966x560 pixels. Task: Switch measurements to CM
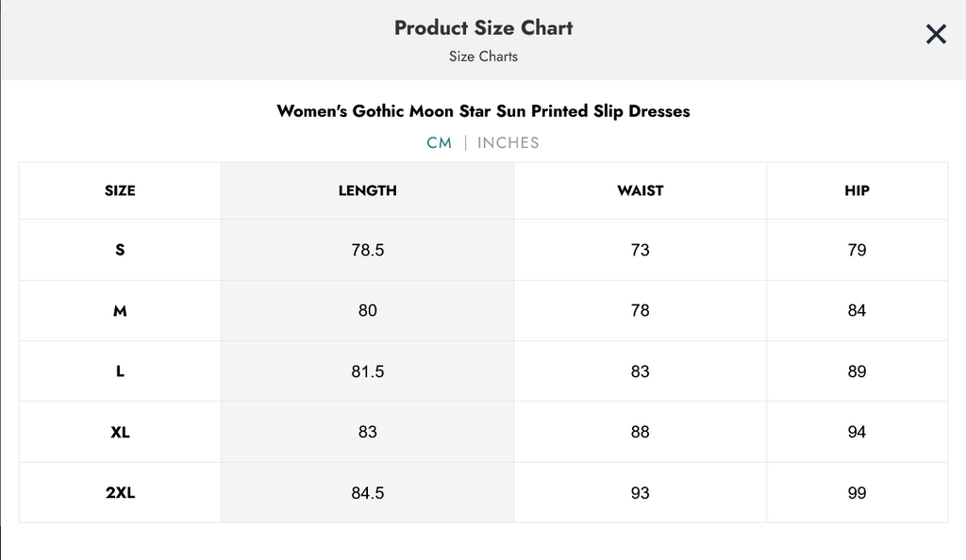[x=440, y=143]
